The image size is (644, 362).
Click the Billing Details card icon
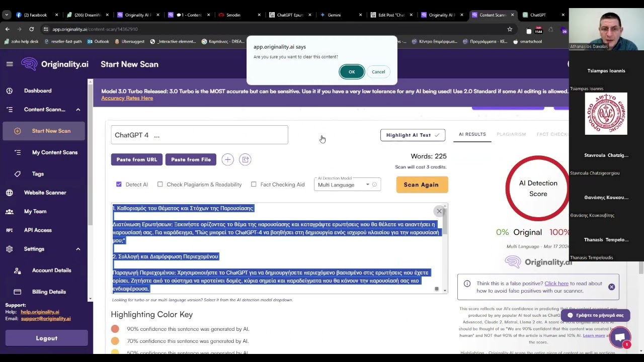click(18, 292)
